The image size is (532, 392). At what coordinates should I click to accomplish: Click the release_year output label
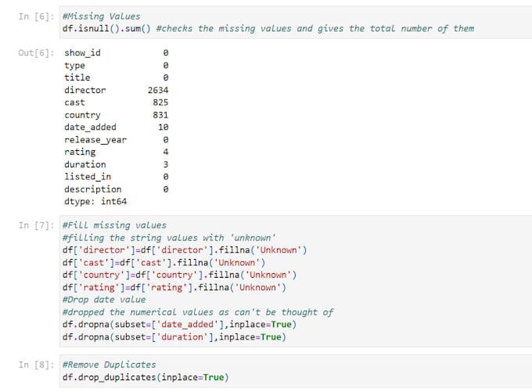tap(95, 140)
